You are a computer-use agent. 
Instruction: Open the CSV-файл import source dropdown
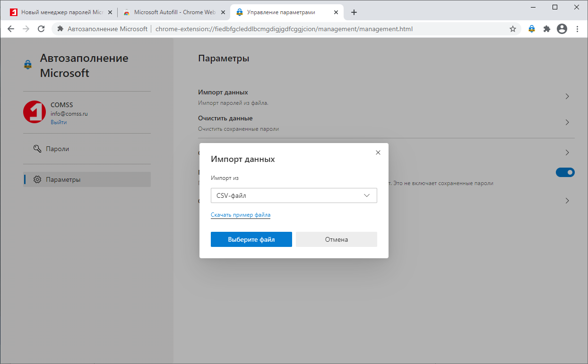click(294, 195)
